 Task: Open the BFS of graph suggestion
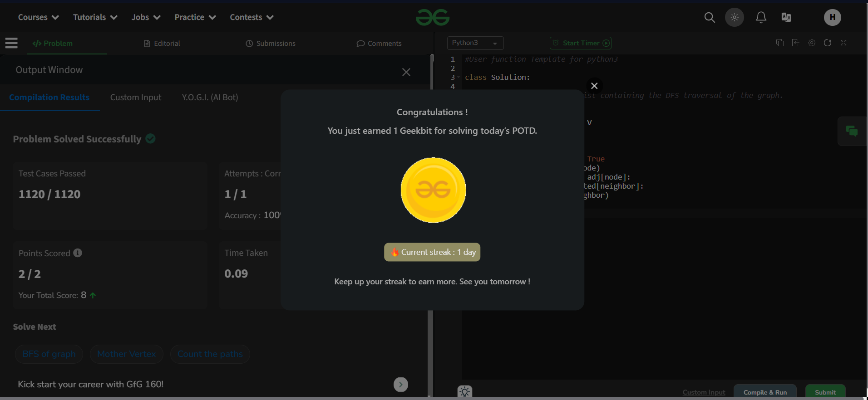point(49,354)
